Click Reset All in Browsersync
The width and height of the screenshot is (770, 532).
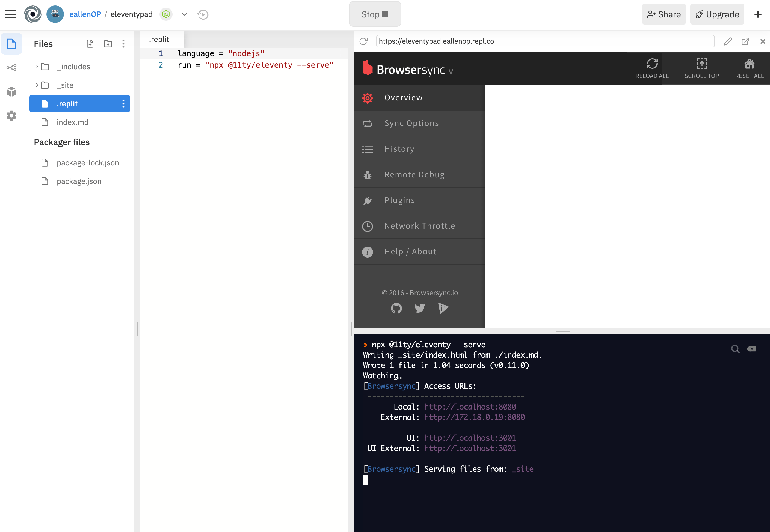(749, 69)
